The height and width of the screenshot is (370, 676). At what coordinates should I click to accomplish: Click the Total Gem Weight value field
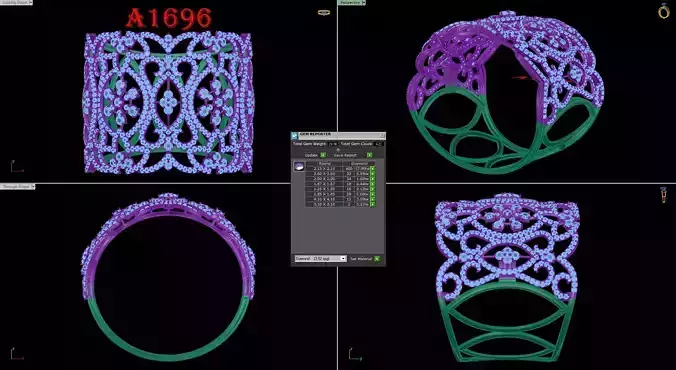(x=333, y=144)
